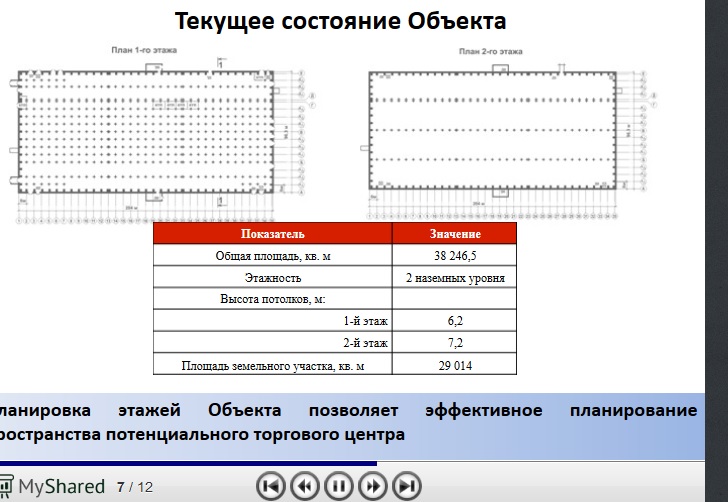Click the 7 / 12 slide counter
Screen dimensions: 728x502
(134, 487)
